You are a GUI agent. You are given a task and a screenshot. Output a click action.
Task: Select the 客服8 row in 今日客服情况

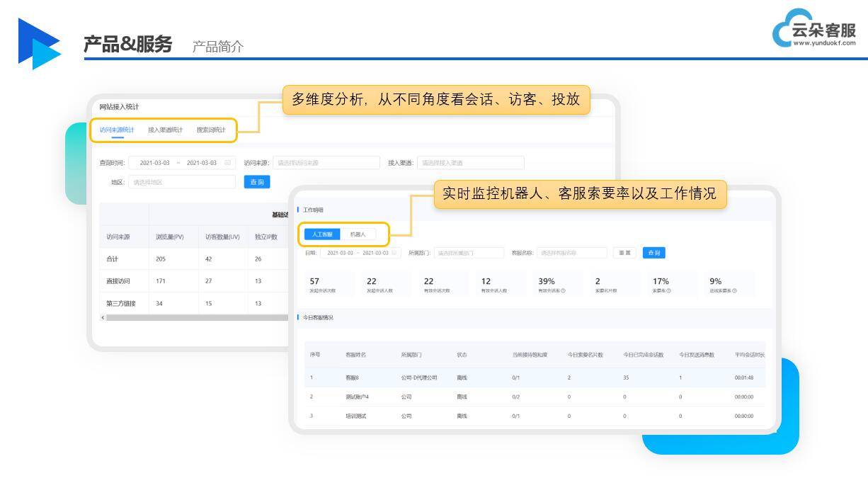coord(353,377)
